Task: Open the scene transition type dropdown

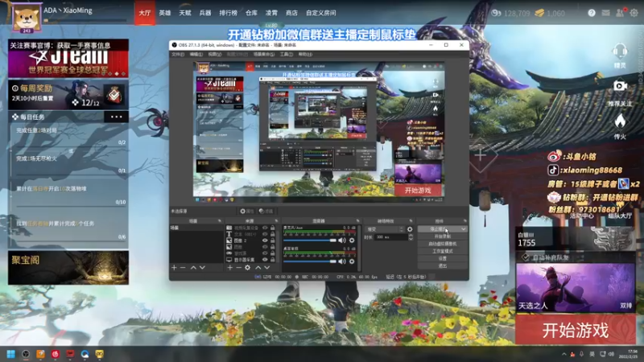Action: pos(386,229)
